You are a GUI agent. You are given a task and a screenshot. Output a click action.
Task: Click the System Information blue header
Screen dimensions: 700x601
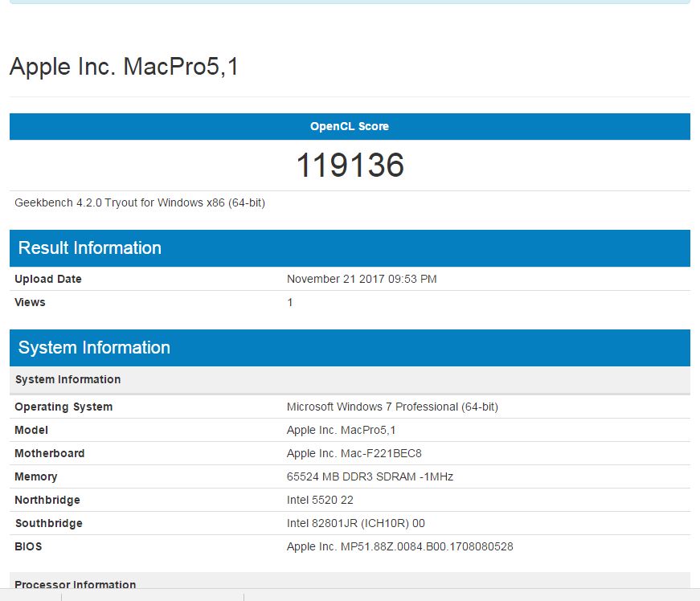[350, 348]
